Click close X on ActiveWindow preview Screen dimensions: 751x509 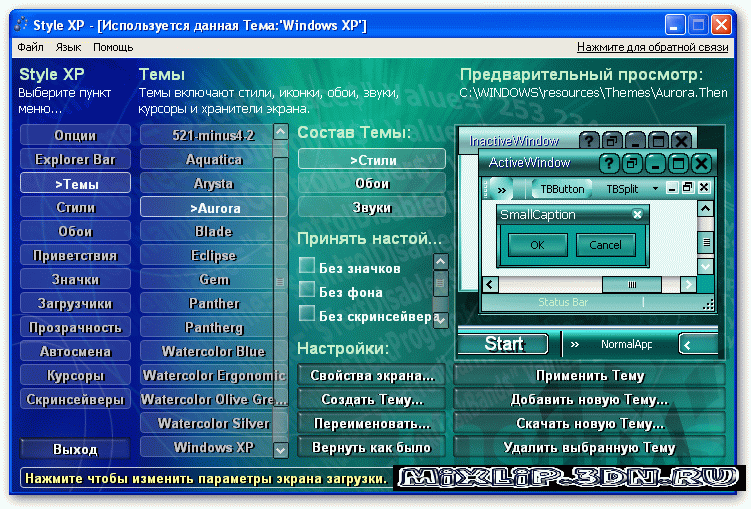click(702, 164)
